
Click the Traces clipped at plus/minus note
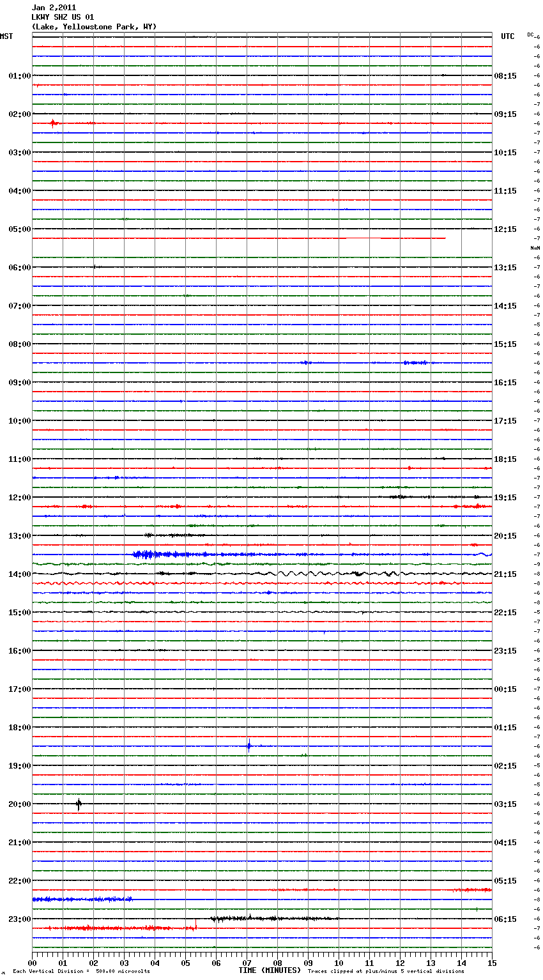[386, 971]
